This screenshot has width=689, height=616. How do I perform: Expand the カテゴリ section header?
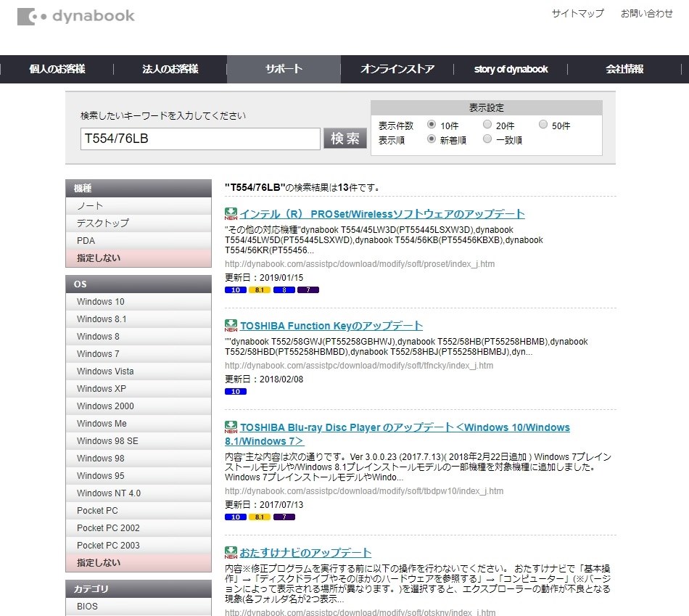pyautogui.click(x=138, y=589)
